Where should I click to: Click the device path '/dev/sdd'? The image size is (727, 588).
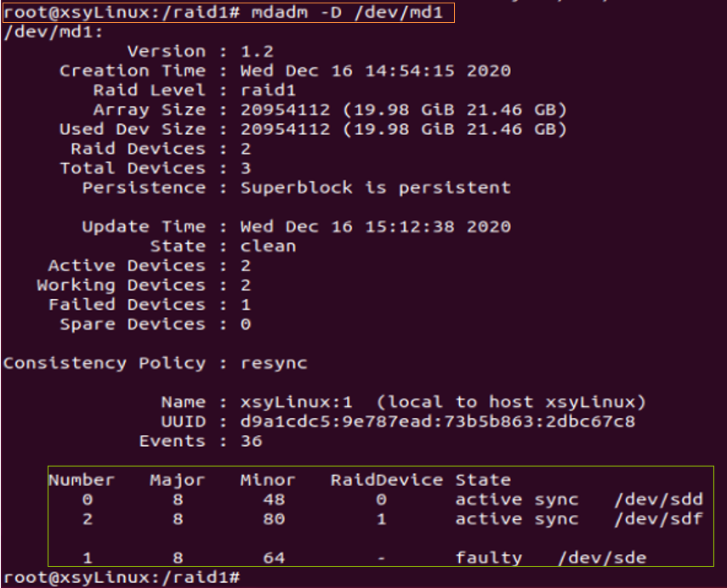coord(659,500)
